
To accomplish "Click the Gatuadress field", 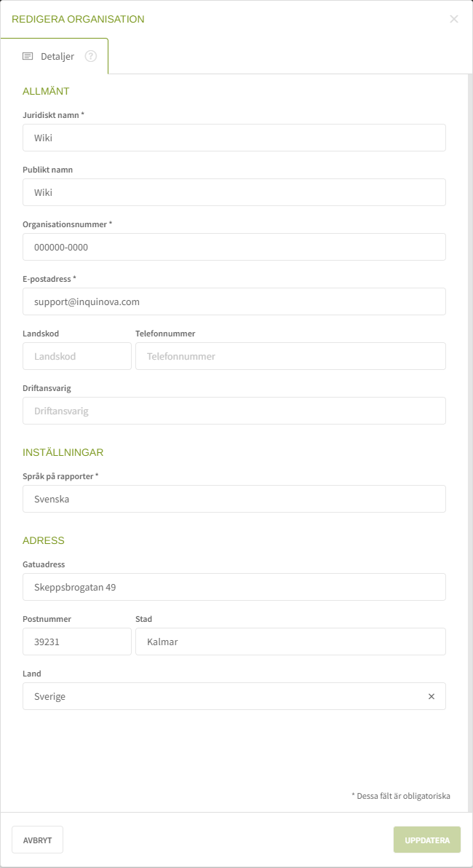I will pyautogui.click(x=234, y=587).
